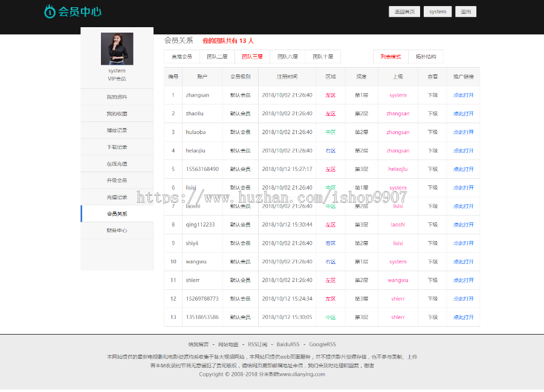This screenshot has width=544, height=392.
Task: View 下级 for the hulaoba row
Action: [x=432, y=132]
